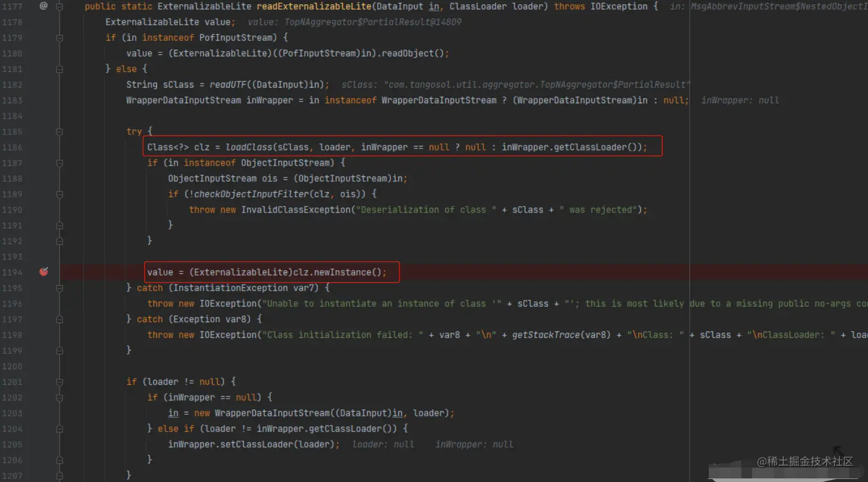Image resolution: width=868 pixels, height=482 pixels.
Task: Click the fold end marker at line 1192
Action: [59, 241]
